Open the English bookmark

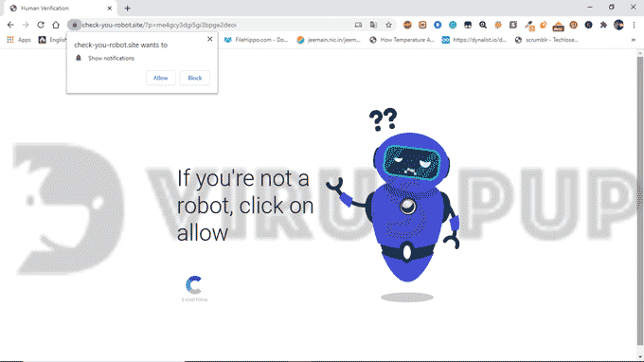(53, 40)
